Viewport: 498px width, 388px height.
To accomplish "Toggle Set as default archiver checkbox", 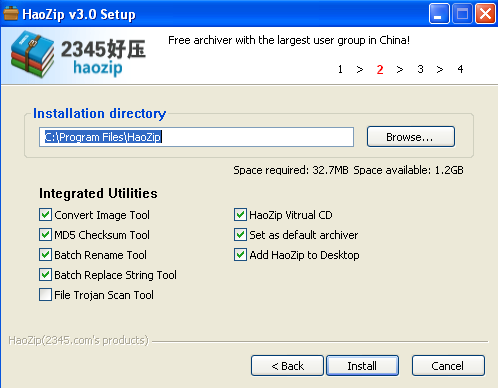I will (x=240, y=235).
